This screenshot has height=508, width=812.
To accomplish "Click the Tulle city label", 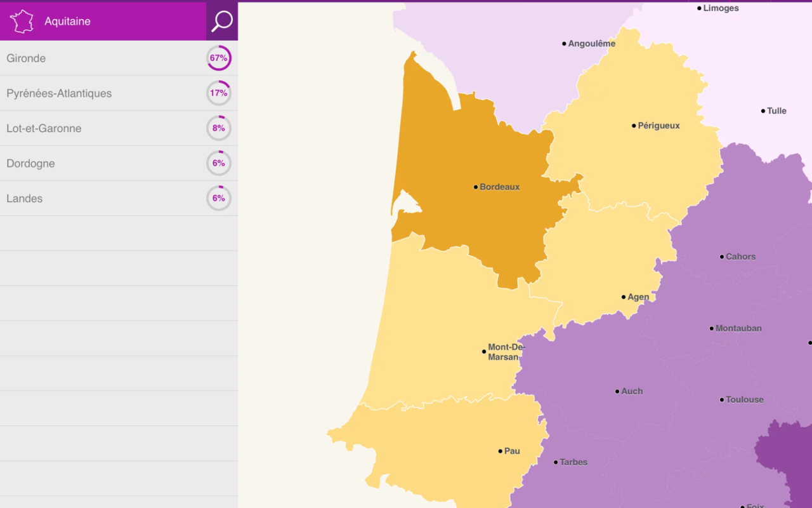I will (776, 110).
